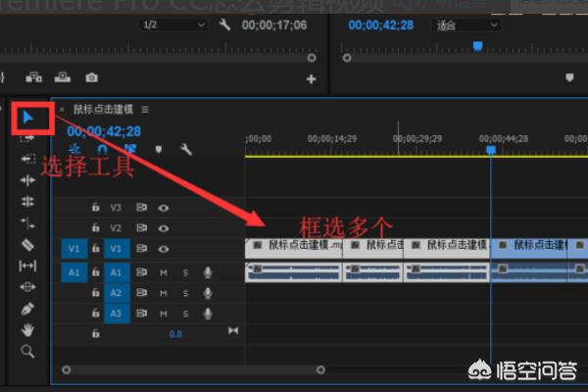Select the Razor tool
The image size is (588, 392).
[27, 244]
